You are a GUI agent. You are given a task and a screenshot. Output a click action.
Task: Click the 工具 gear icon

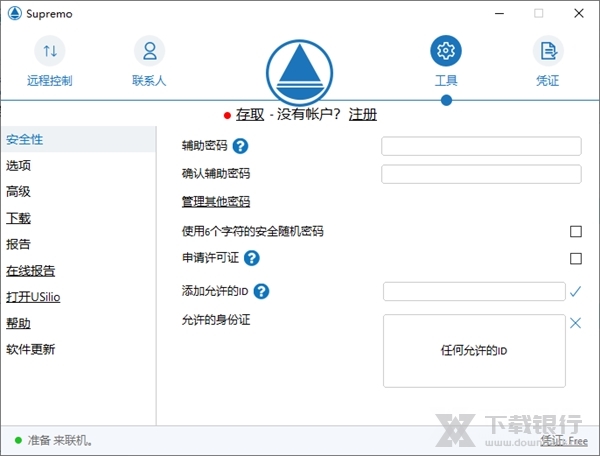[446, 50]
